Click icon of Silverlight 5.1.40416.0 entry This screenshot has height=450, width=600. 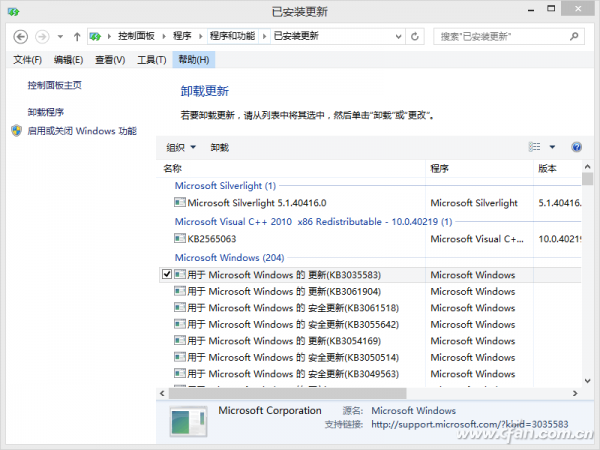179,202
